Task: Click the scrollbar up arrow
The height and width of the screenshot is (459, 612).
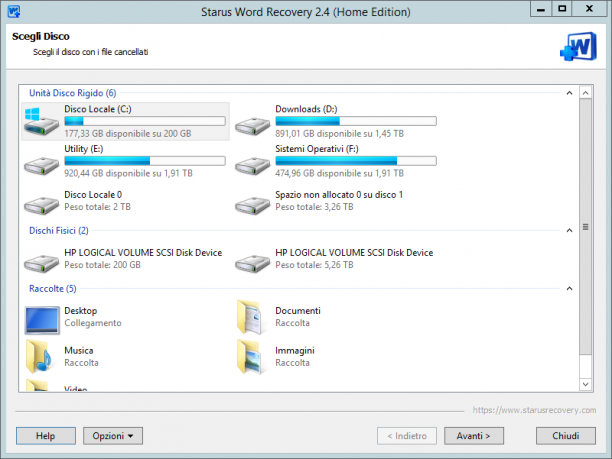Action: pos(585,93)
